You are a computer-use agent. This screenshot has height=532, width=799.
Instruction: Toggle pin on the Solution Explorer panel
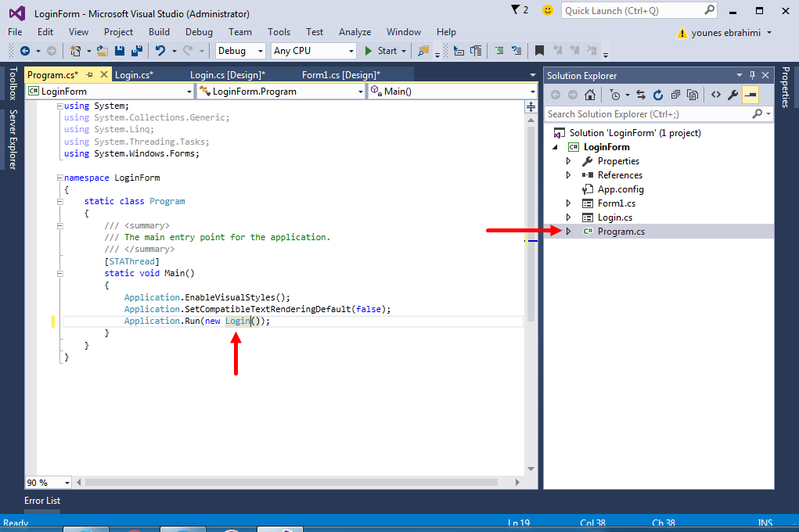tap(752, 75)
